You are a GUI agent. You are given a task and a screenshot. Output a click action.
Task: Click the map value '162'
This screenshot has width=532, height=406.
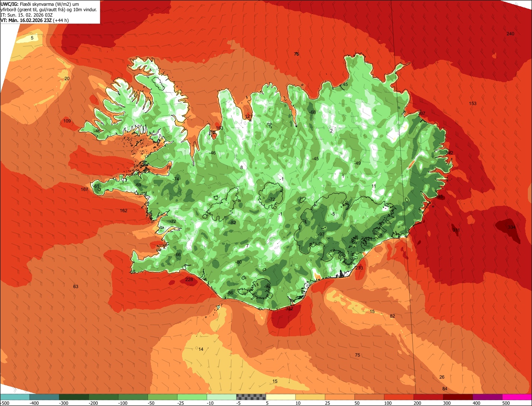point(123,211)
